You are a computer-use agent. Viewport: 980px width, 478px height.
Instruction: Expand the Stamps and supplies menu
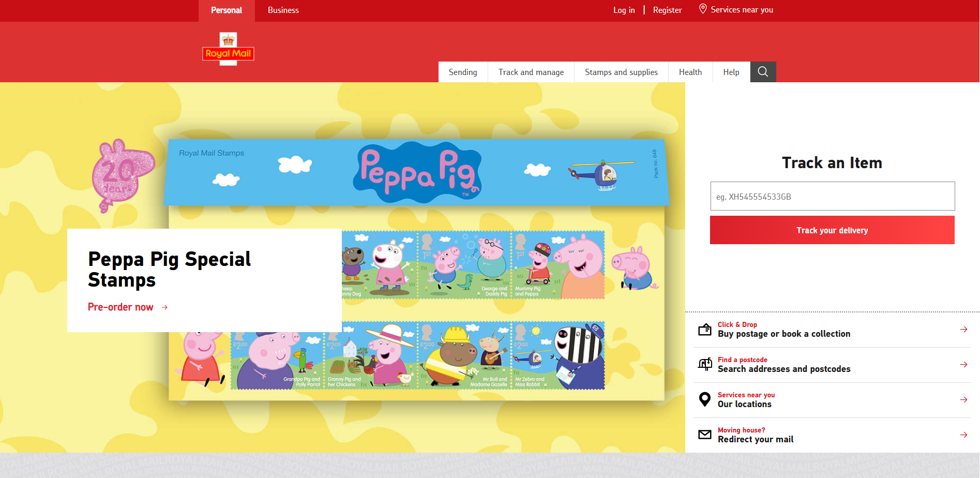pyautogui.click(x=621, y=72)
